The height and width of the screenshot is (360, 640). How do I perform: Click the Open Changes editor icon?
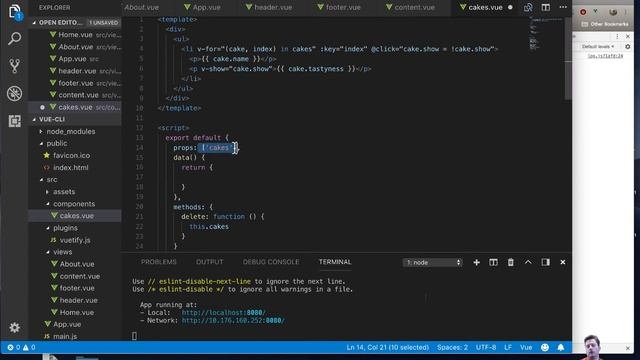point(528,7)
